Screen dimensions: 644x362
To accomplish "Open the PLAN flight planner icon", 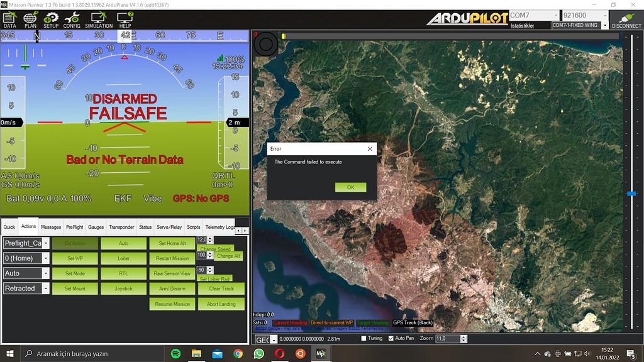I will [30, 19].
